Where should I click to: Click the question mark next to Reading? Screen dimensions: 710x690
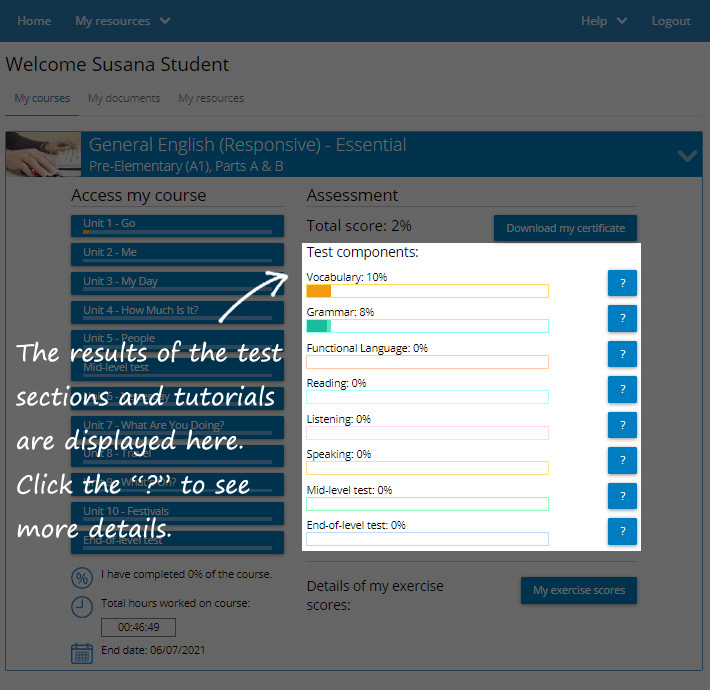[622, 389]
